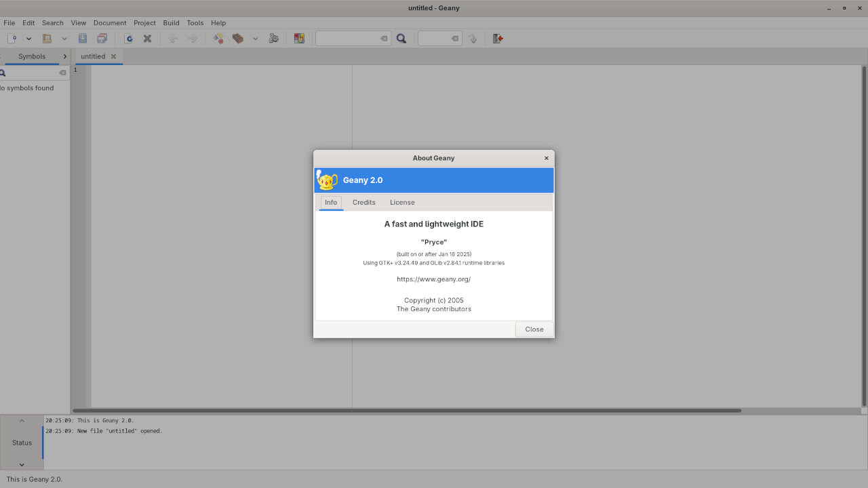Image resolution: width=868 pixels, height=488 pixels.
Task: Open the Build menu
Action: pos(171,23)
